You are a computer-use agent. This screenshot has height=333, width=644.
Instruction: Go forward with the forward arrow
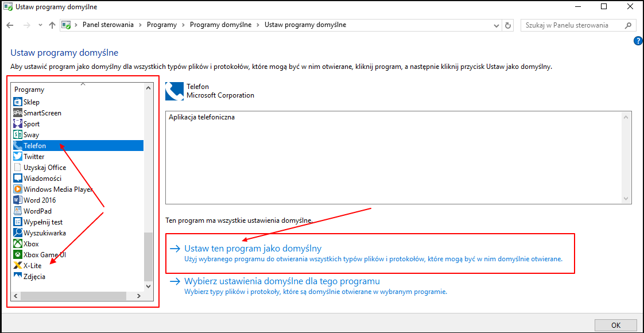(26, 25)
